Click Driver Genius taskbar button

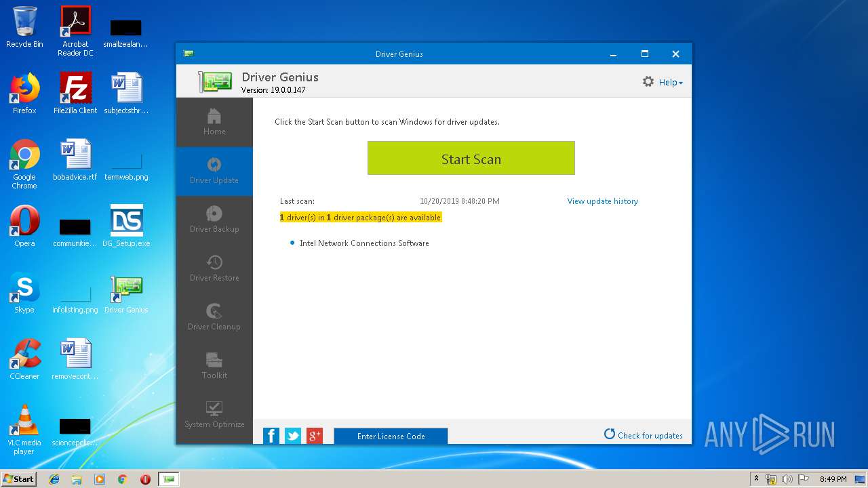pos(169,479)
